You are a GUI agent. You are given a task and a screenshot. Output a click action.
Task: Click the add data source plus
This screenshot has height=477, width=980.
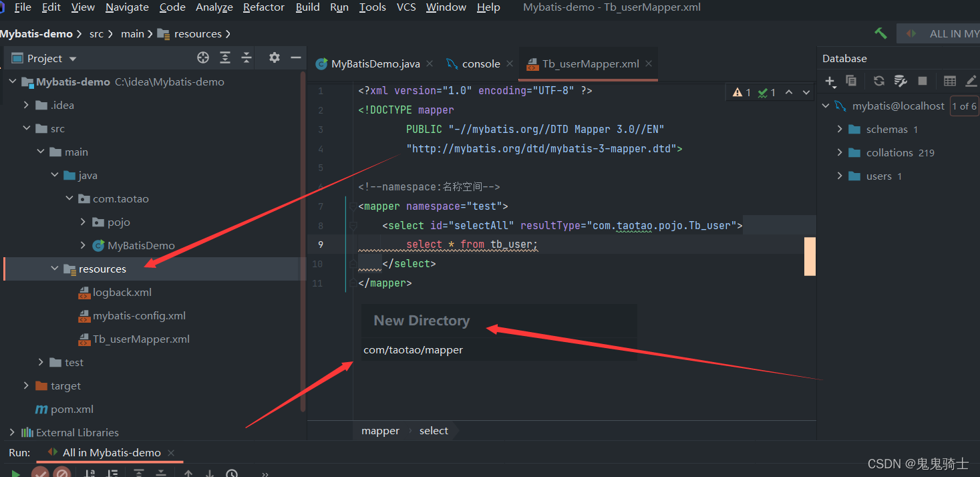[x=830, y=81]
